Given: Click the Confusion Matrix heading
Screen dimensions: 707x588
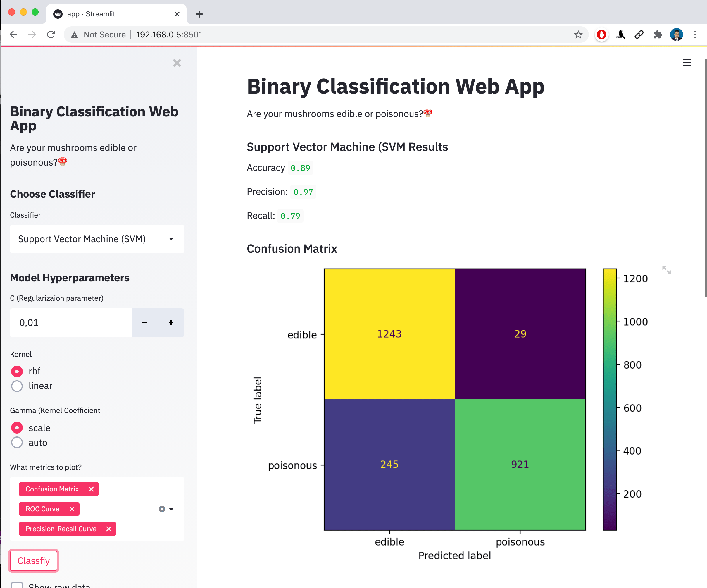Looking at the screenshot, I should tap(292, 249).
